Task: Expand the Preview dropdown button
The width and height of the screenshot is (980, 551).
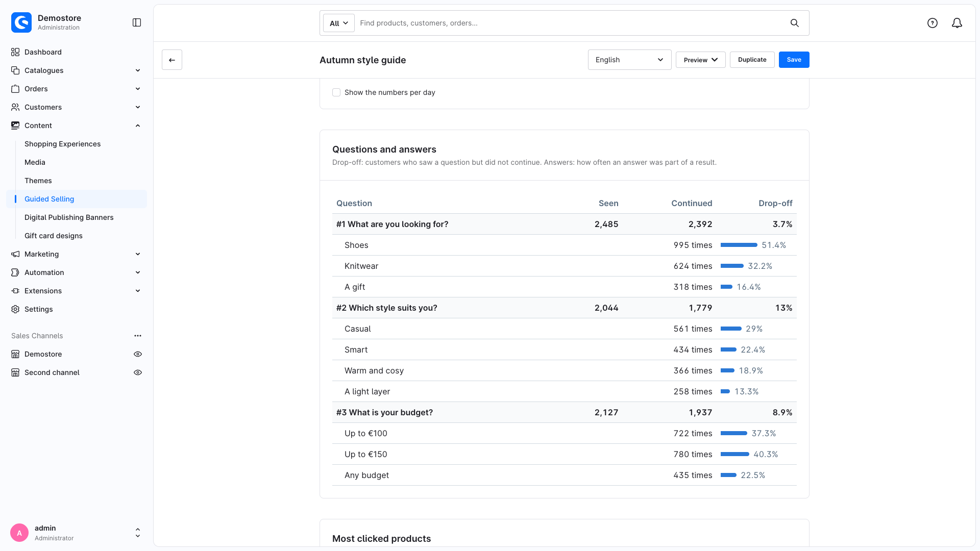Action: [x=700, y=60]
